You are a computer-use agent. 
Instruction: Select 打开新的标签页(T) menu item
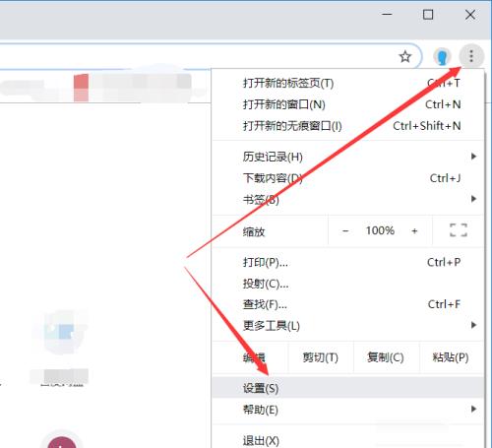pos(348,83)
